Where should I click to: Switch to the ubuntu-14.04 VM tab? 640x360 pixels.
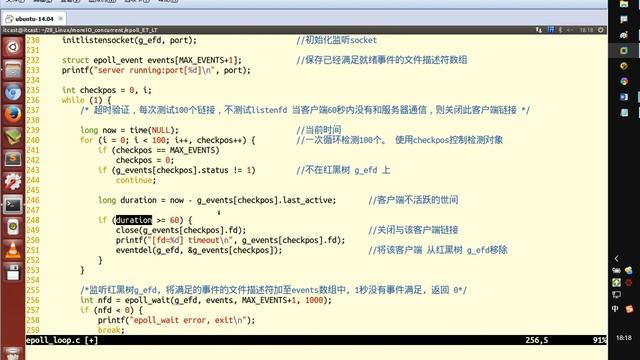point(34,19)
